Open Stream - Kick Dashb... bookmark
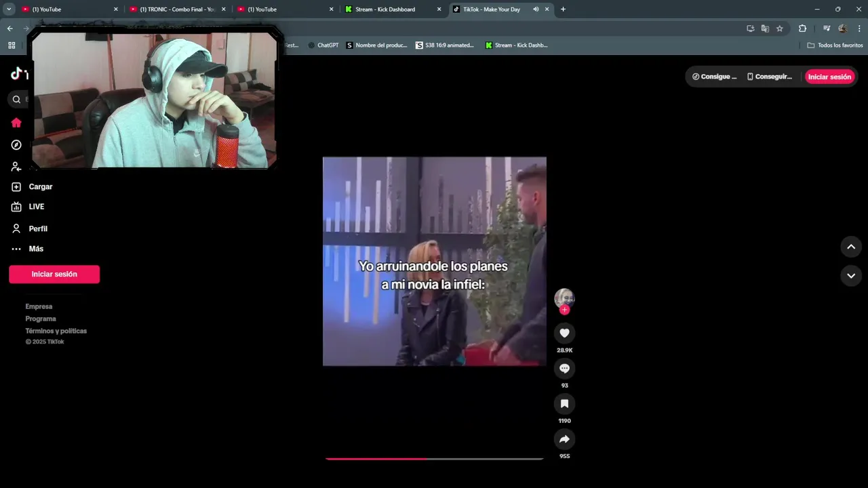This screenshot has height=488, width=868. click(516, 45)
